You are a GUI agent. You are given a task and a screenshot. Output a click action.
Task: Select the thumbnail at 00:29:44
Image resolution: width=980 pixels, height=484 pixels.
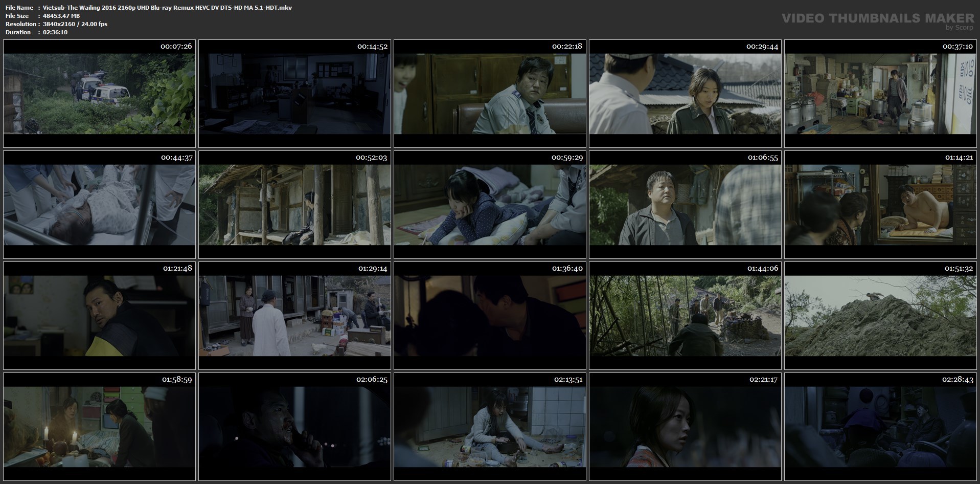[685, 94]
